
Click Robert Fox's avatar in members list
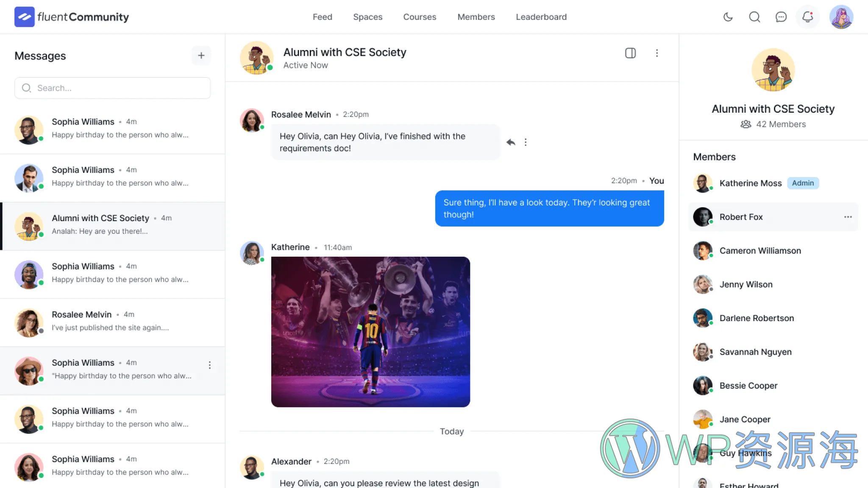[703, 217]
